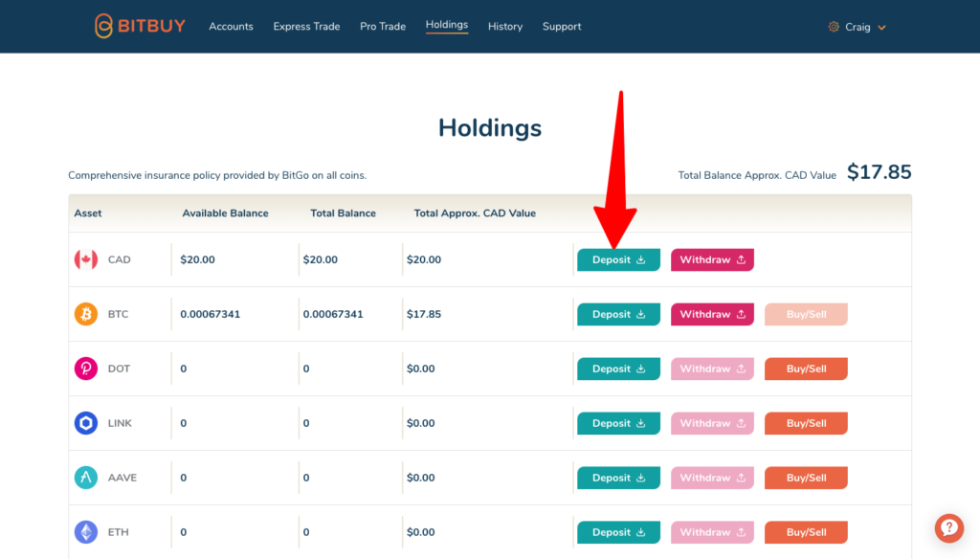This screenshot has width=980, height=559.
Task: Click Buy/Sell for AAVE
Action: 806,477
